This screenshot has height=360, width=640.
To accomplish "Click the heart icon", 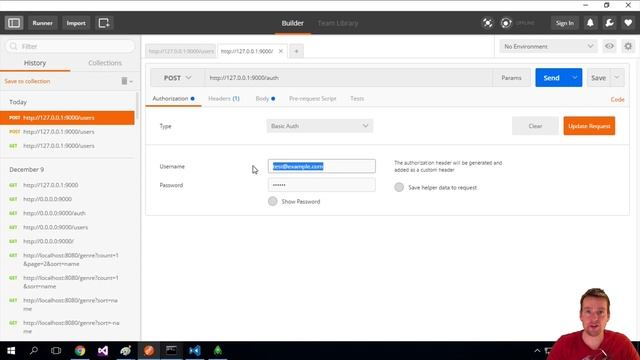I will click(628, 23).
